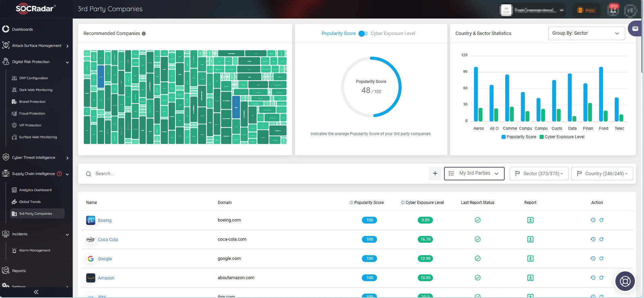
Task: Open Analytics Dashboard
Action: coord(35,190)
